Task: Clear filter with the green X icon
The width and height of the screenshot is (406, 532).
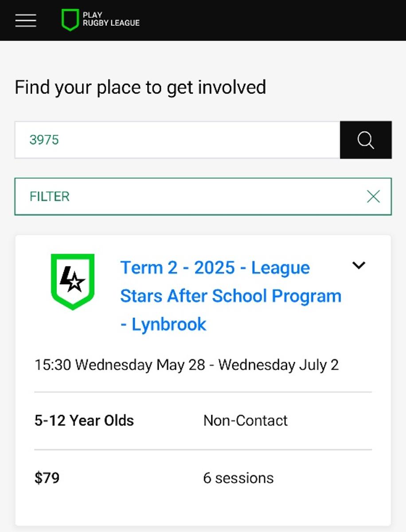Action: pos(374,196)
